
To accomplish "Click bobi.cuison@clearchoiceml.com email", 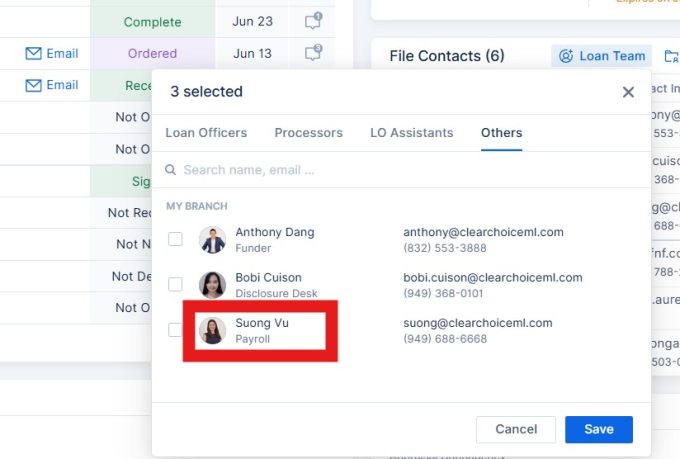I will tap(493, 278).
